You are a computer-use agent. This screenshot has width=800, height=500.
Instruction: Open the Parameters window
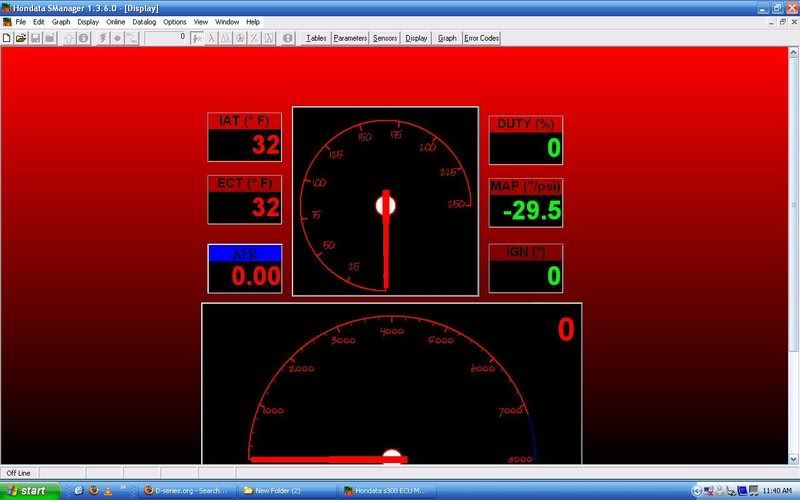point(350,38)
